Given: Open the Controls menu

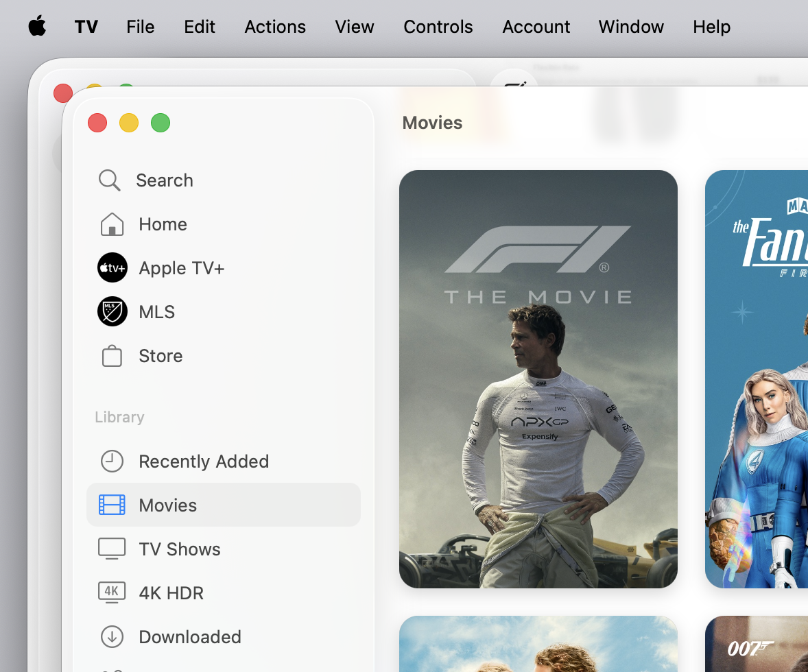Looking at the screenshot, I should pos(438,27).
